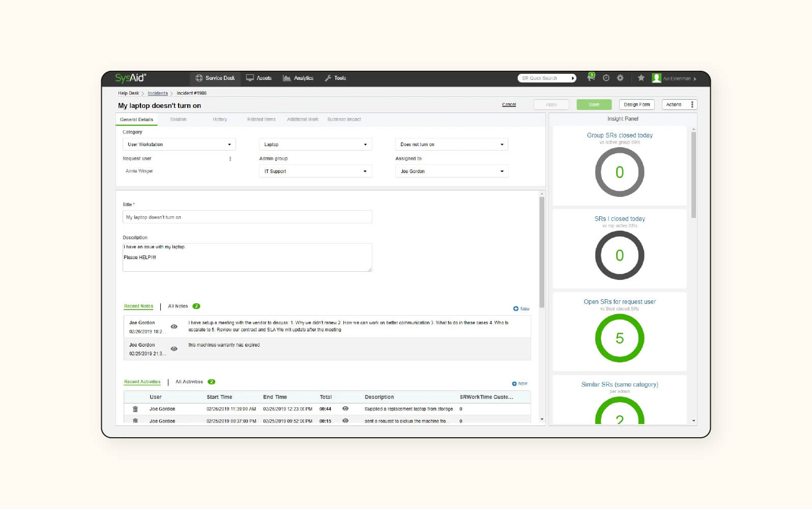Screen dimensions: 812x509
Task: Click the Total column header
Action: (326, 397)
